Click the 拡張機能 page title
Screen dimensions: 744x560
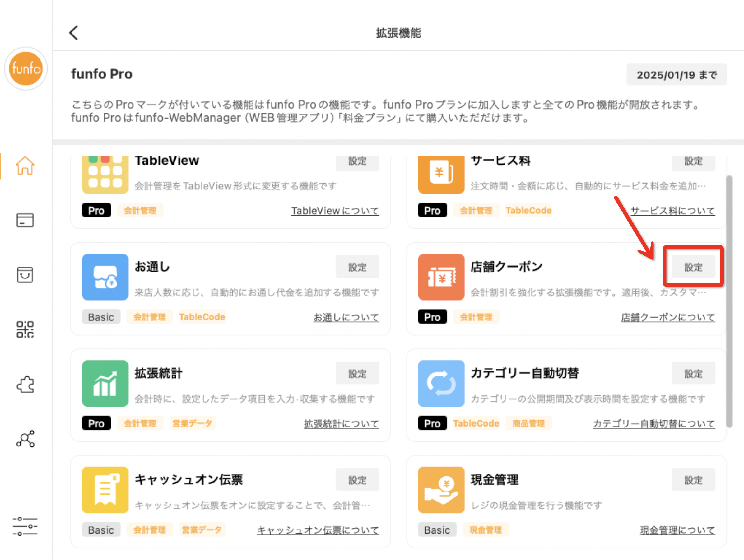point(398,33)
